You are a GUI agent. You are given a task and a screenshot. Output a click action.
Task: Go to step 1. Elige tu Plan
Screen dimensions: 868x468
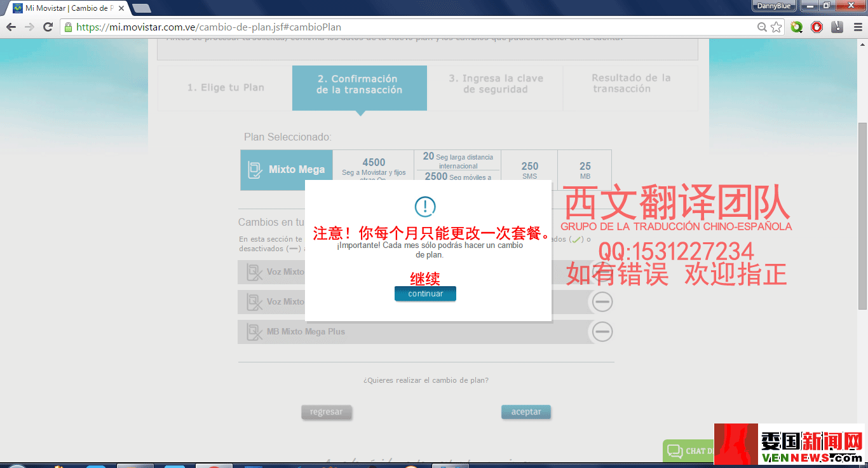click(x=226, y=88)
